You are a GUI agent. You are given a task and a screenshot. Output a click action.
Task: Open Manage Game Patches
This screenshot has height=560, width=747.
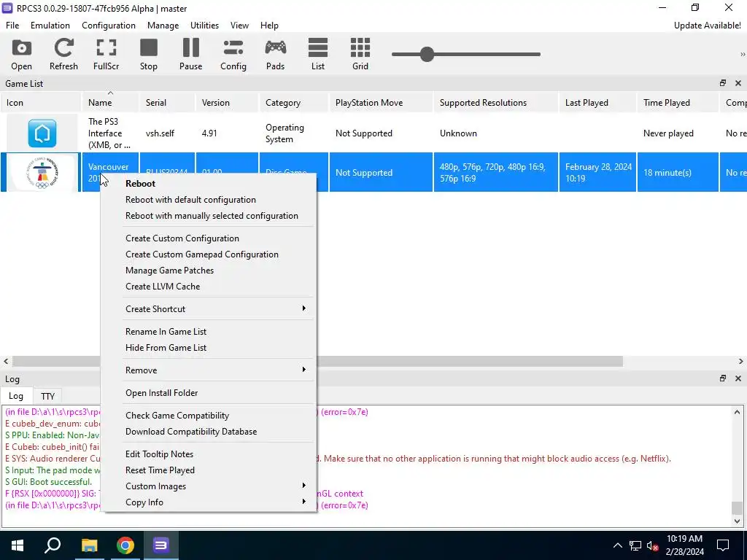209,270
